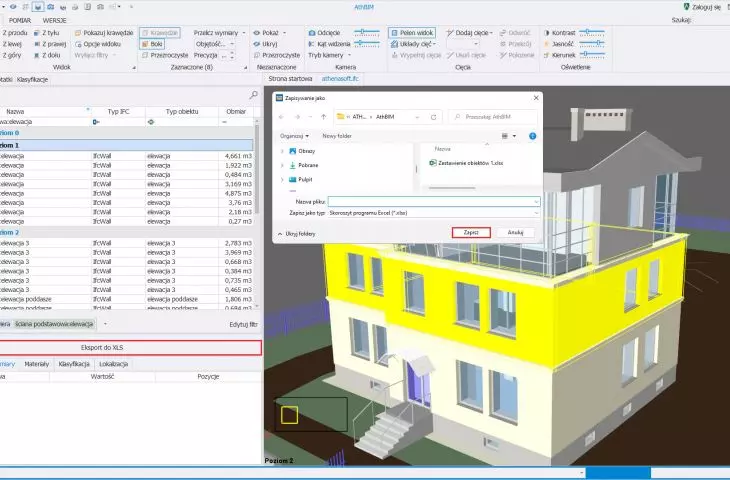This screenshot has height=480, width=730.
Task: Adjust the 'Kontrast' slider
Action: click(592, 32)
